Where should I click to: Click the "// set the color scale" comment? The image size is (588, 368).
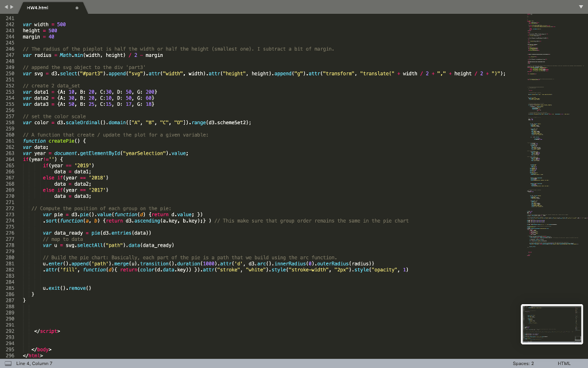point(54,116)
